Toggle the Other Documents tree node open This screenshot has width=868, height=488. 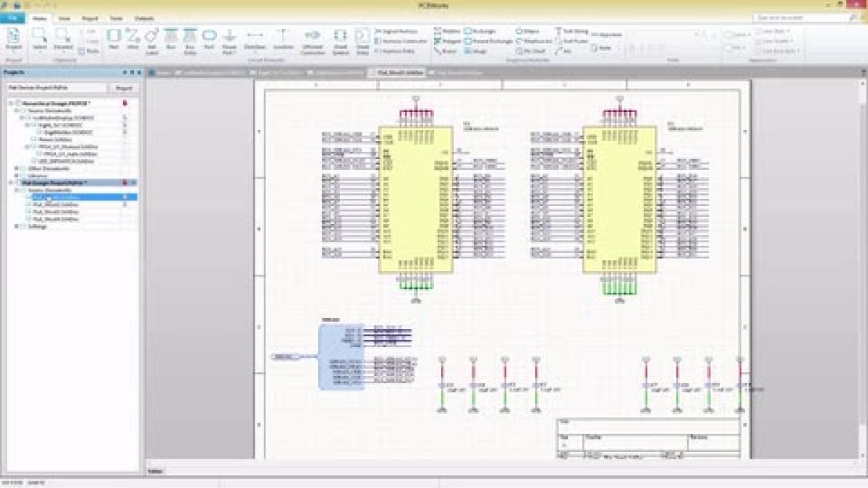14,168
